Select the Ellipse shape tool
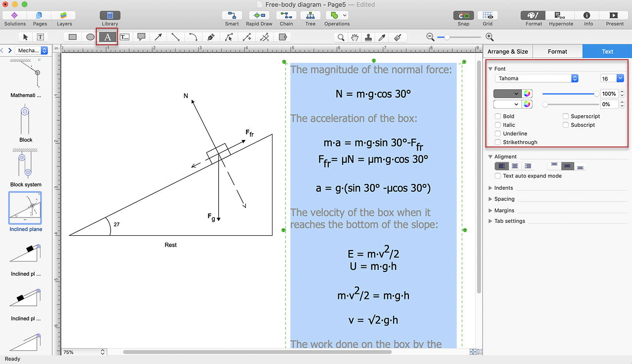The image size is (632, 364). pyautogui.click(x=90, y=37)
